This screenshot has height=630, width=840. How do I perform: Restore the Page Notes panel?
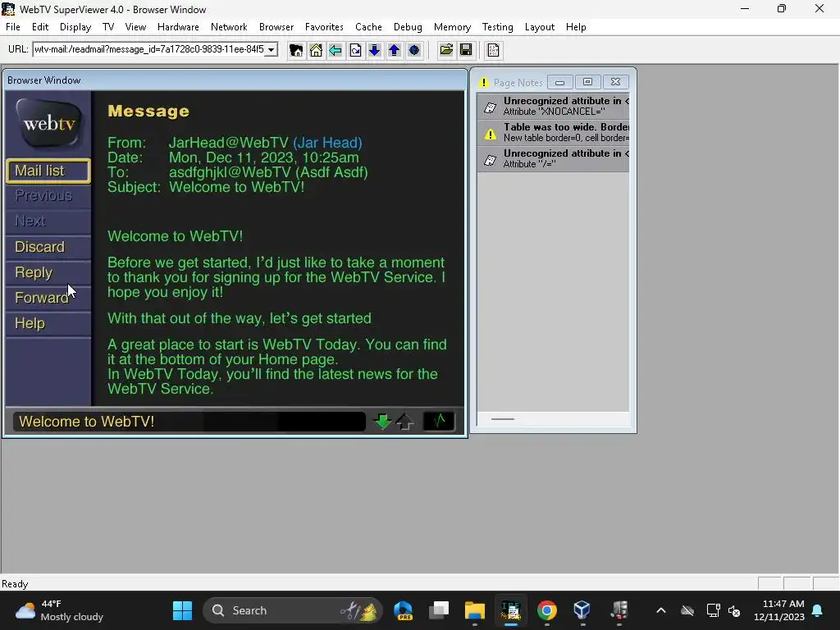pyautogui.click(x=587, y=82)
